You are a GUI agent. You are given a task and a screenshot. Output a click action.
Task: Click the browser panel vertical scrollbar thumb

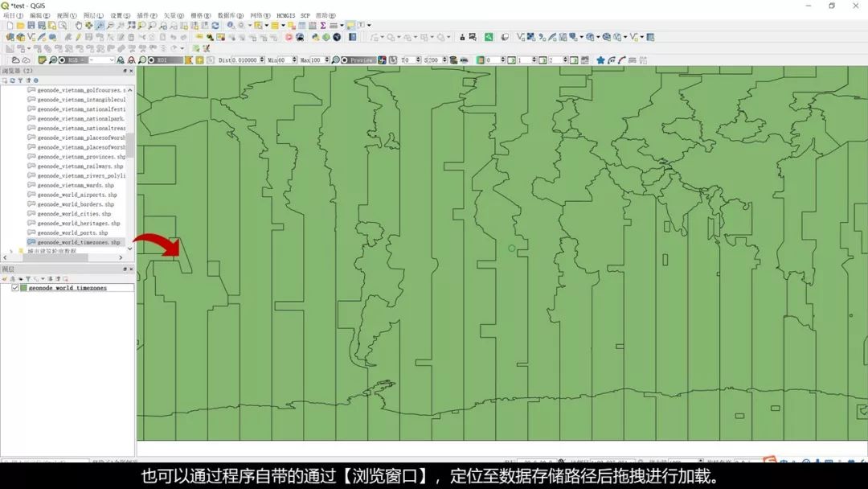(x=131, y=145)
